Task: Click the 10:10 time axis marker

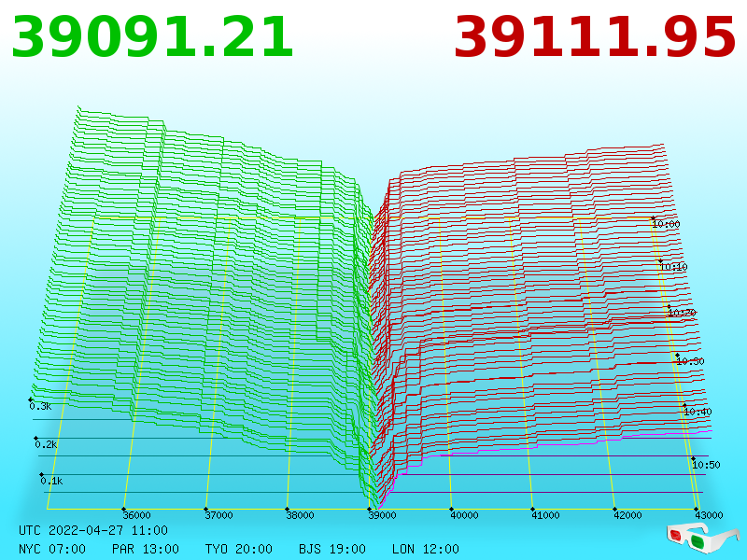Action: 673,267
